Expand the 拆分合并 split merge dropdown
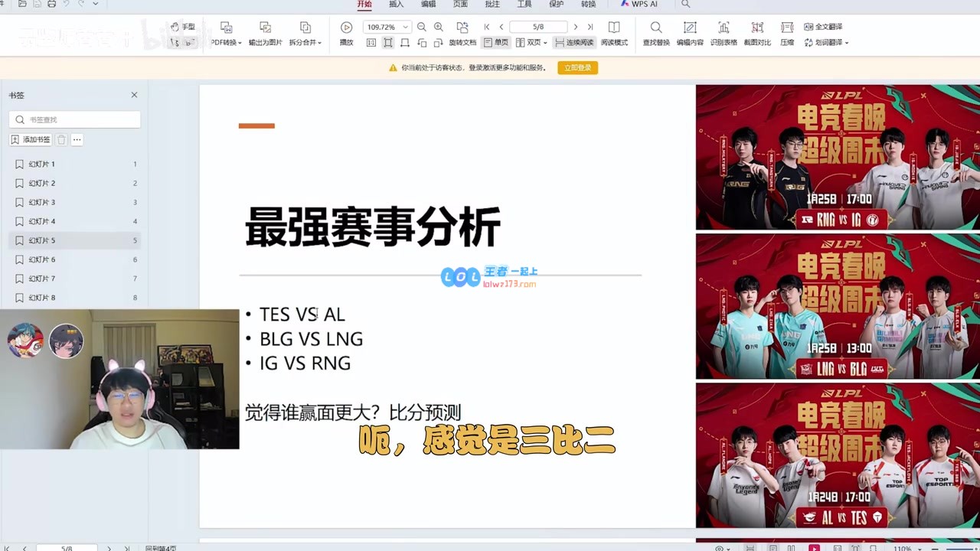Viewport: 980px width, 551px height. tap(305, 43)
